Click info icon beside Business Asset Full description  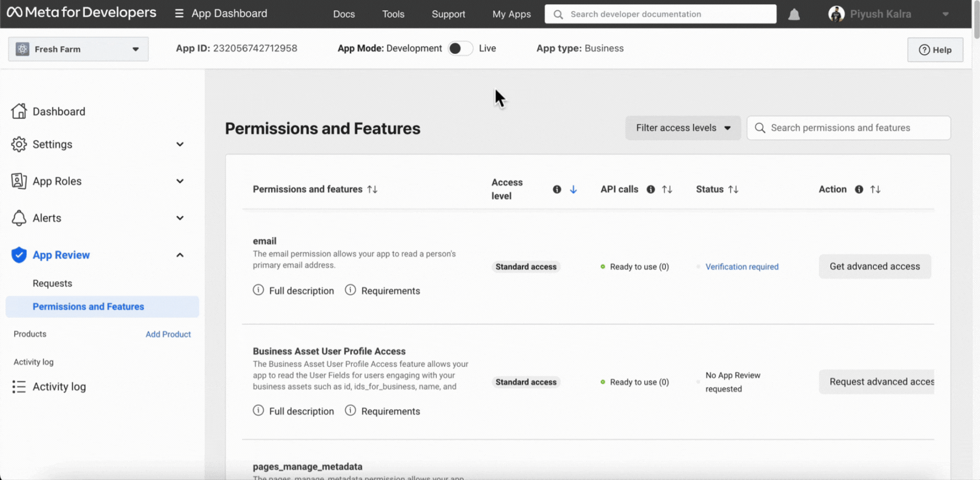point(258,410)
